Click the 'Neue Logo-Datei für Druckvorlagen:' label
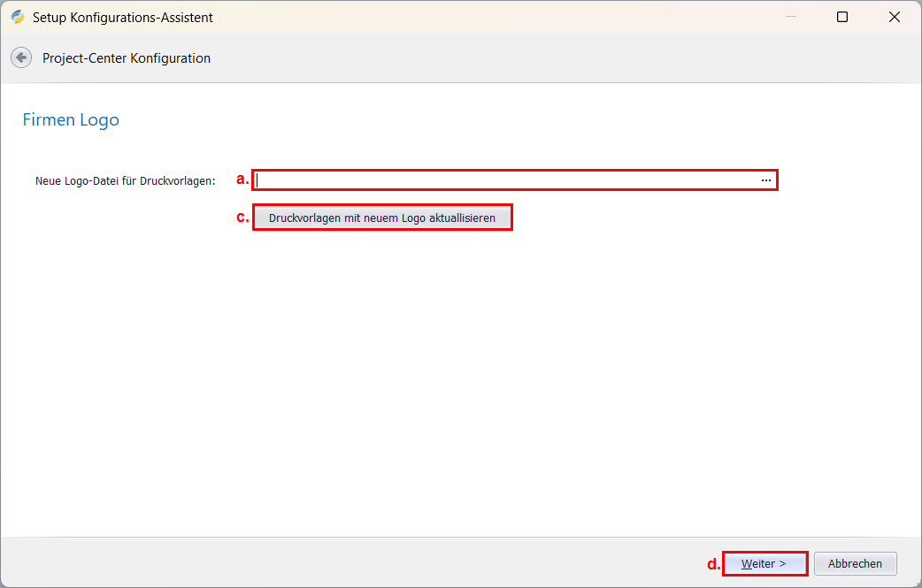The width and height of the screenshot is (922, 588). (125, 181)
